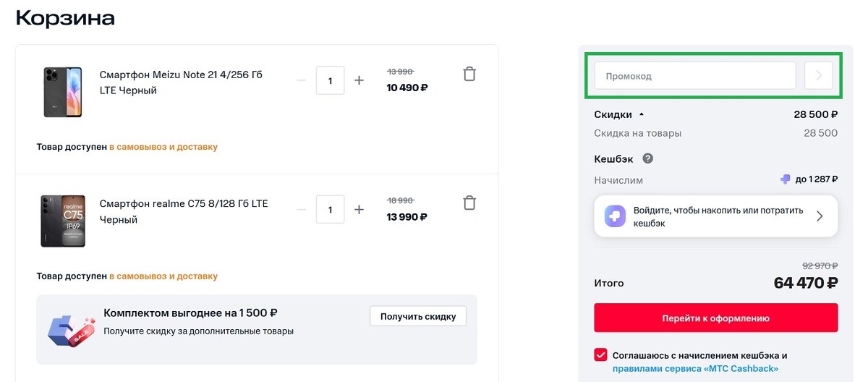Open Meizu Note 21 product thumbnail
Image resolution: width=868 pixels, height=382 pixels.
(62, 92)
